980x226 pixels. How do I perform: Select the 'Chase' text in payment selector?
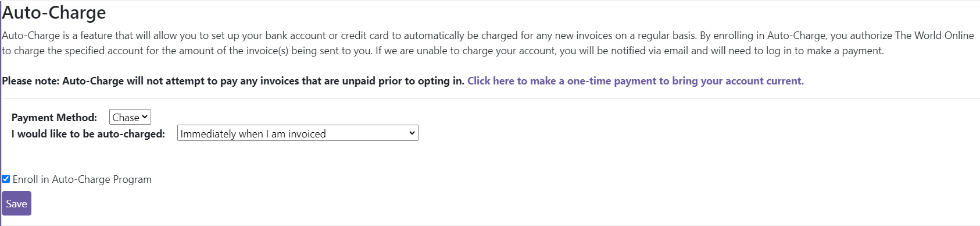pyautogui.click(x=126, y=118)
